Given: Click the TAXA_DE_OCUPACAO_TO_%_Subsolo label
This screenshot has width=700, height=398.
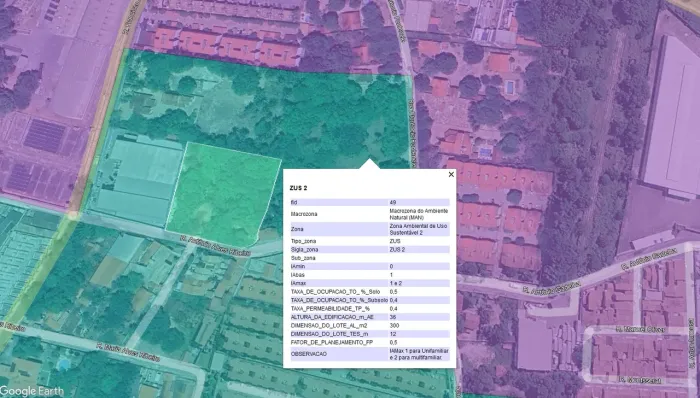Looking at the screenshot, I should pos(339,300).
